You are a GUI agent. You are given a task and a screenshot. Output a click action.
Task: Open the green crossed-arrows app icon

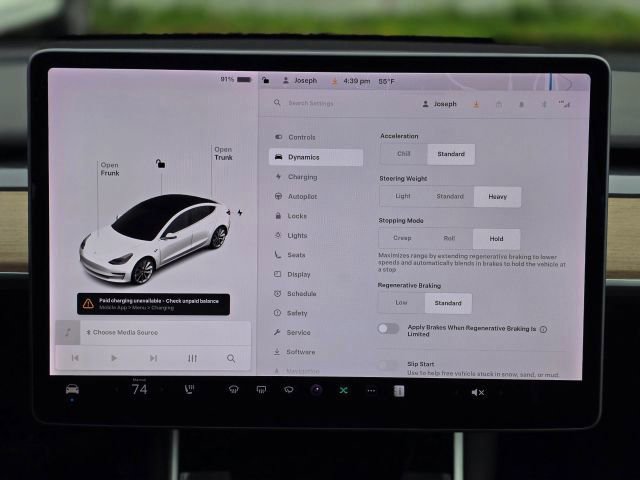(x=344, y=391)
